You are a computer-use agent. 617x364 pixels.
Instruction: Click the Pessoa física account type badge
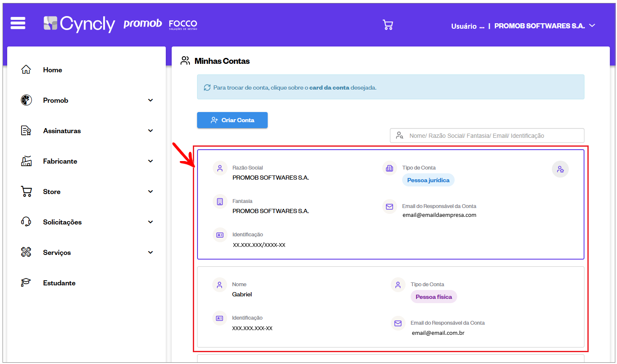click(x=433, y=297)
